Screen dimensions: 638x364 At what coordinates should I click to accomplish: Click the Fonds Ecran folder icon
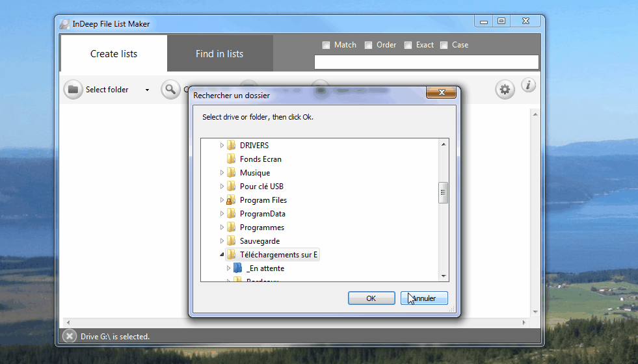coord(231,159)
